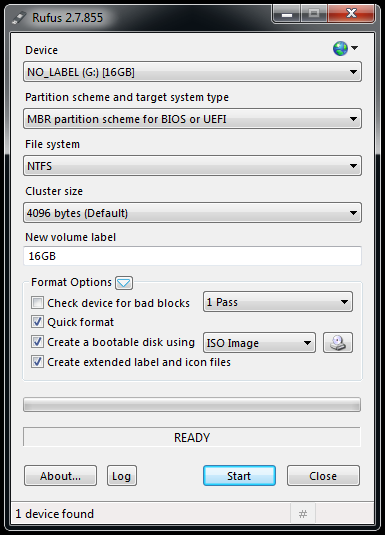Click the Start button
This screenshot has width=385, height=535.
[x=239, y=476]
